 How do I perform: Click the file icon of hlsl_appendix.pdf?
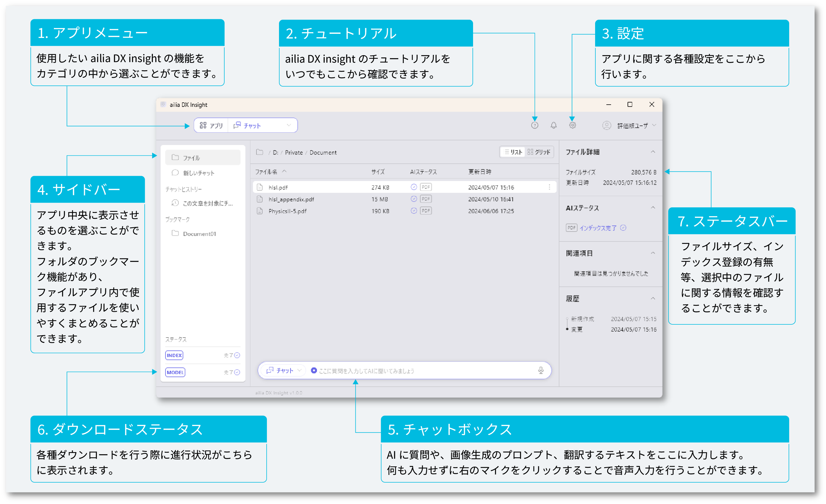pos(259,199)
